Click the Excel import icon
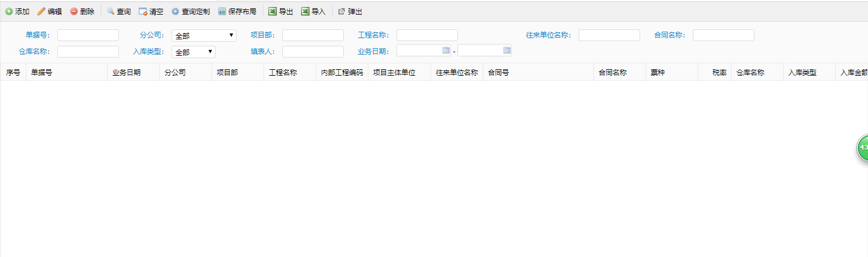 pos(305,12)
